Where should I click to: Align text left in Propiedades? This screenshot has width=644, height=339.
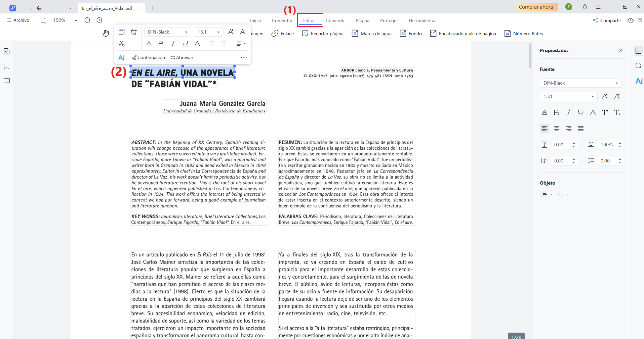[x=545, y=129]
